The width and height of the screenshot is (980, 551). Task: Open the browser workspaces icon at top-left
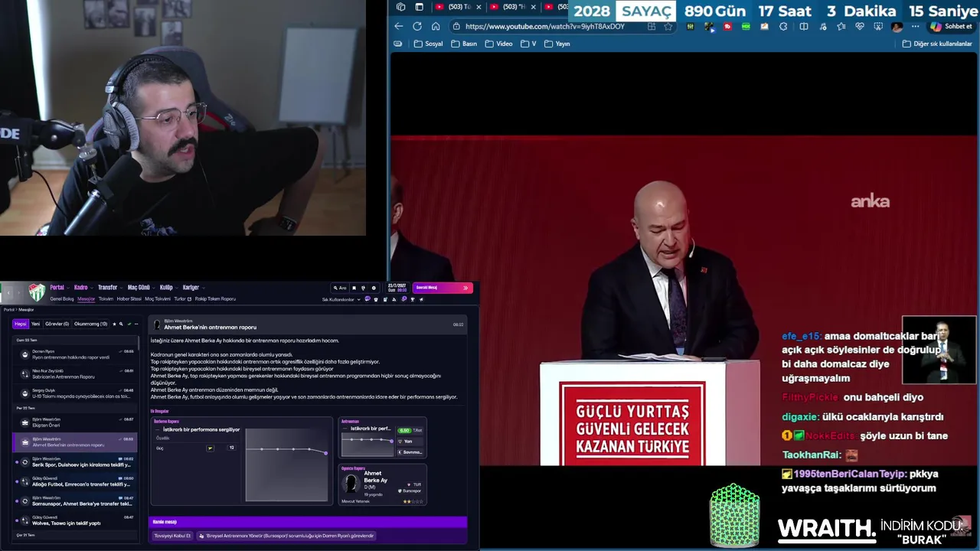[400, 7]
